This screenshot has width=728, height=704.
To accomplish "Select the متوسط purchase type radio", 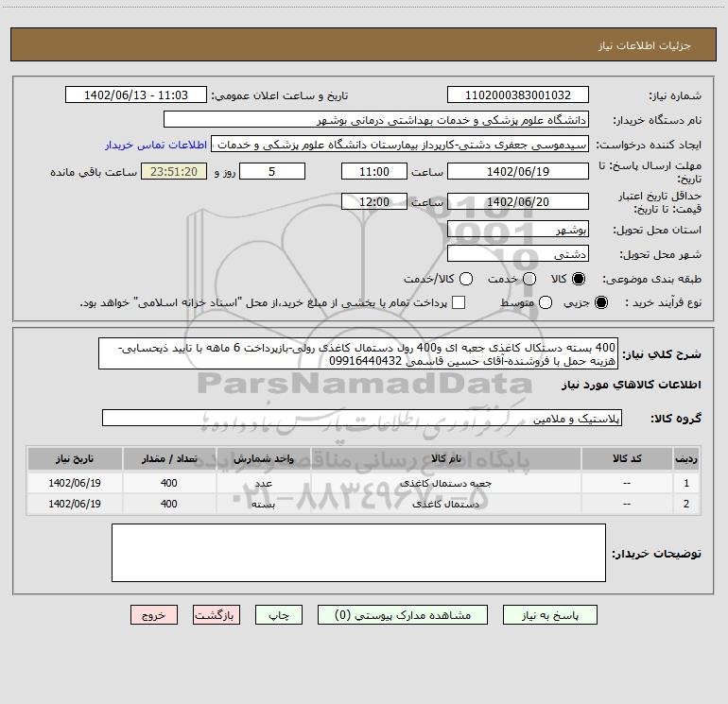I will (x=546, y=302).
